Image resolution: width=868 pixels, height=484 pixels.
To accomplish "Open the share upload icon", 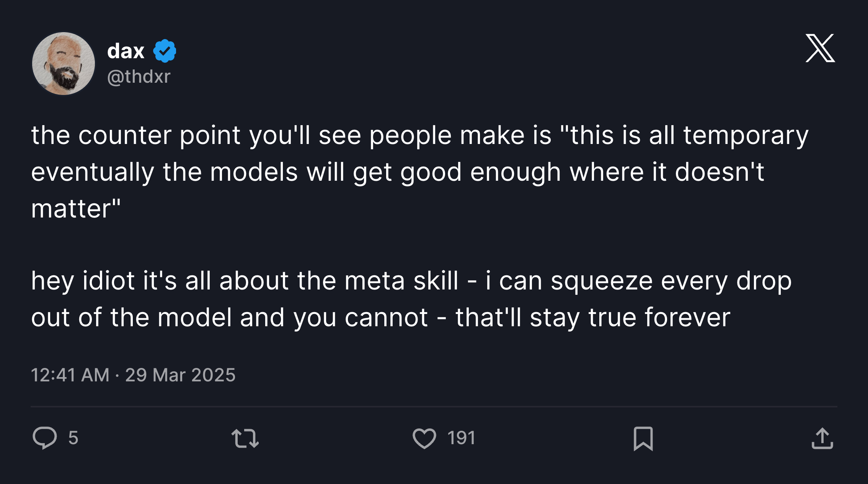I will (822, 438).
